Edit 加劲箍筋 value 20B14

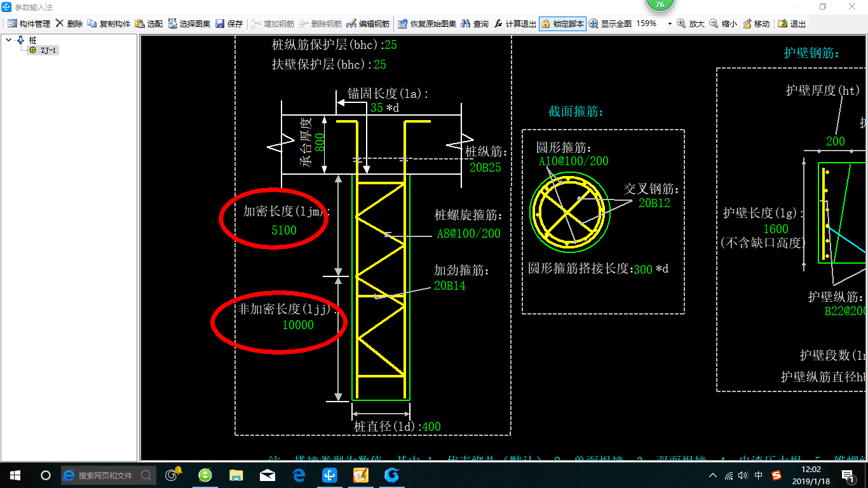click(450, 286)
